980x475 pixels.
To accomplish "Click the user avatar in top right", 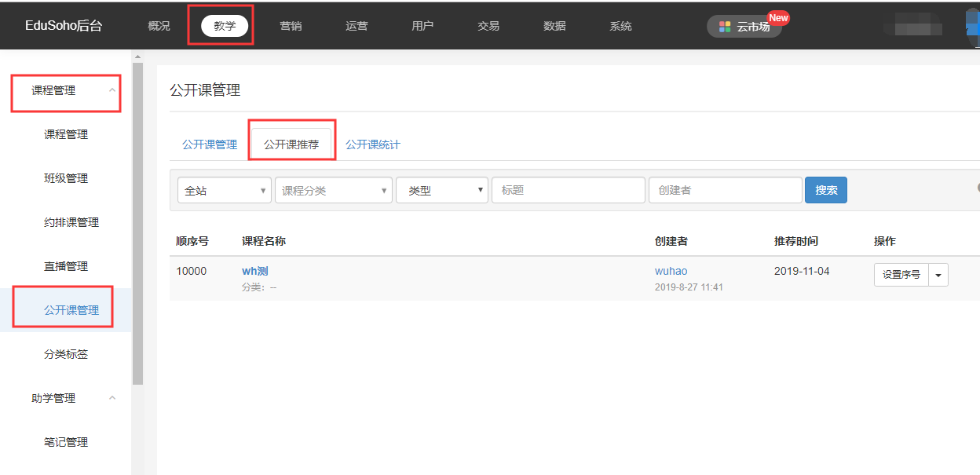I will point(972,24).
